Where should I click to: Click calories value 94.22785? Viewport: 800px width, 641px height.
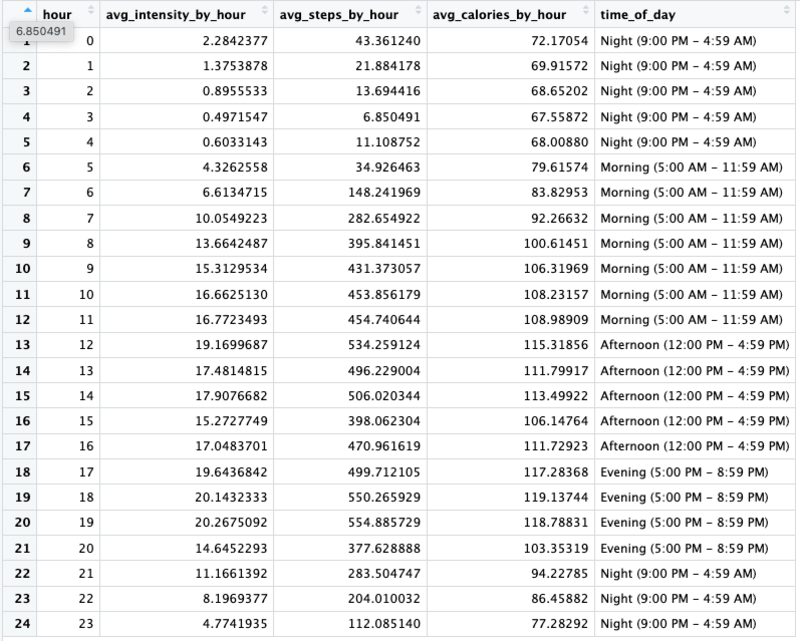point(559,573)
